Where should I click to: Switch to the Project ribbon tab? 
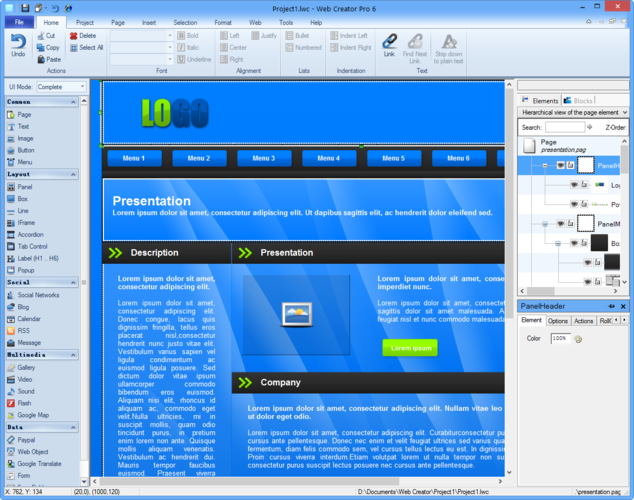tap(85, 23)
